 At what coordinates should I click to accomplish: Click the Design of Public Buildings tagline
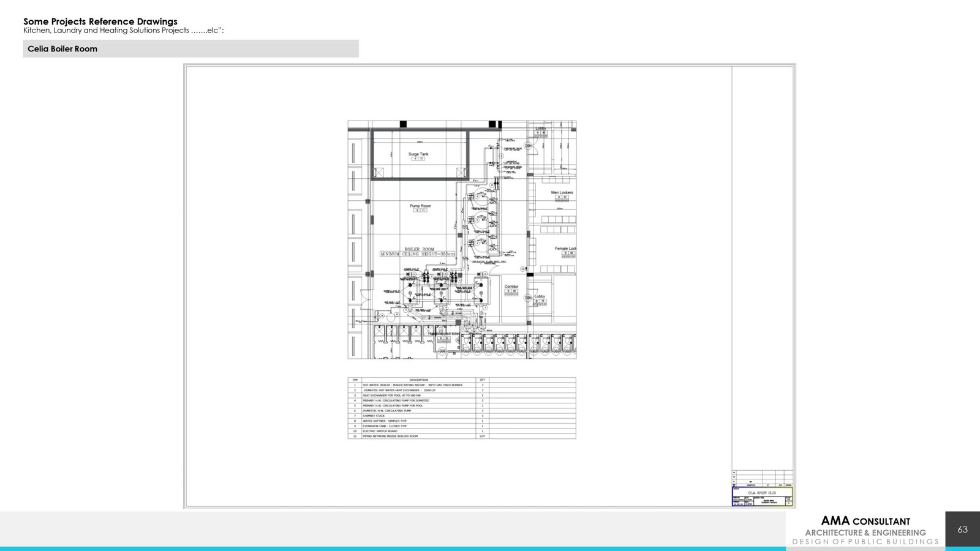(865, 542)
